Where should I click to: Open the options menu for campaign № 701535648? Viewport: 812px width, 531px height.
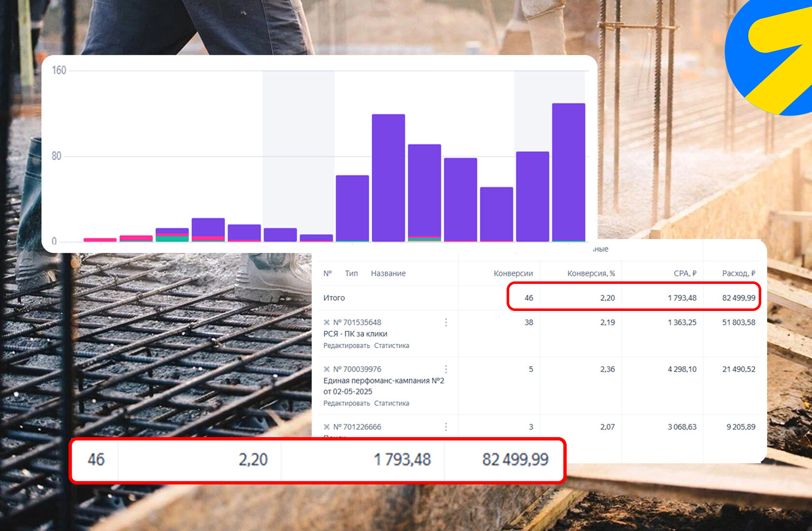[446, 322]
